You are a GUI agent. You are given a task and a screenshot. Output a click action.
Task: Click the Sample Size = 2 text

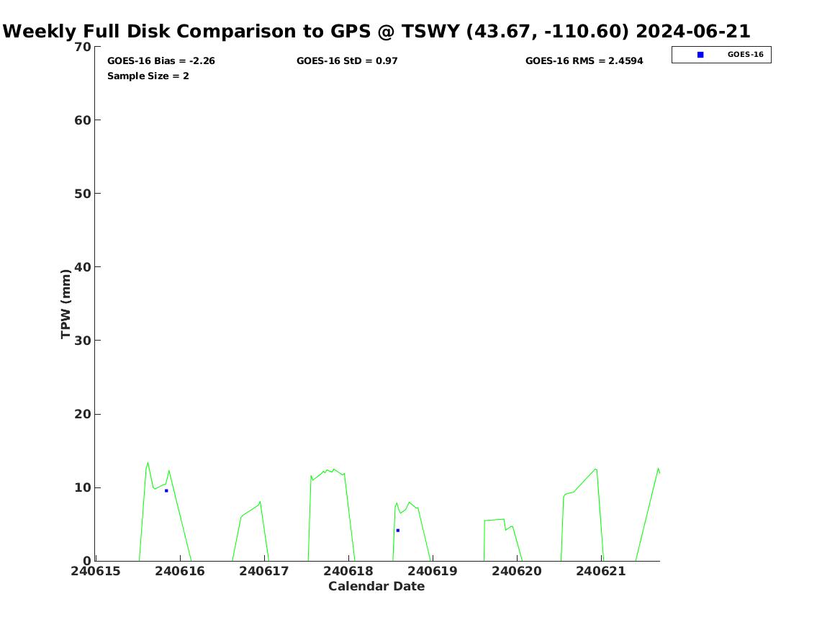(x=148, y=76)
